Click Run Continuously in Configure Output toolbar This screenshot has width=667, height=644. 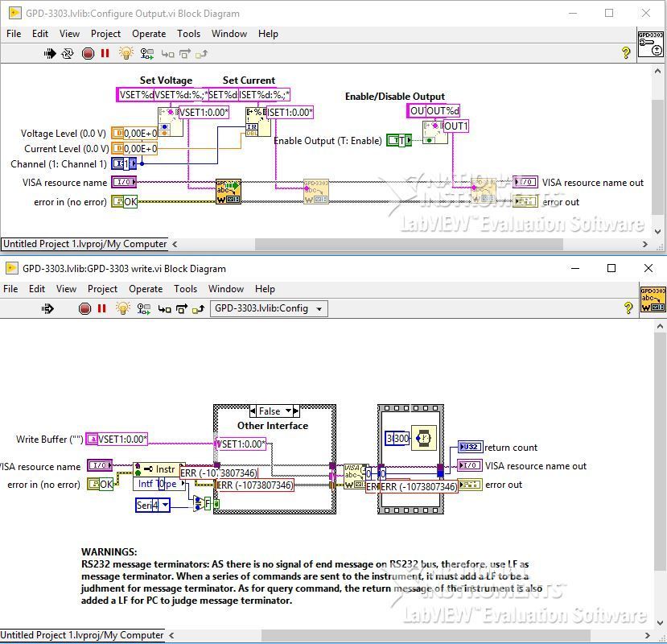tap(68, 54)
